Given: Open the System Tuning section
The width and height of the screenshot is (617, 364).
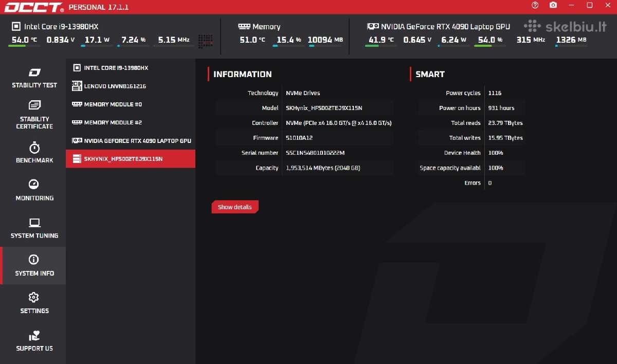Looking at the screenshot, I should [x=34, y=228].
